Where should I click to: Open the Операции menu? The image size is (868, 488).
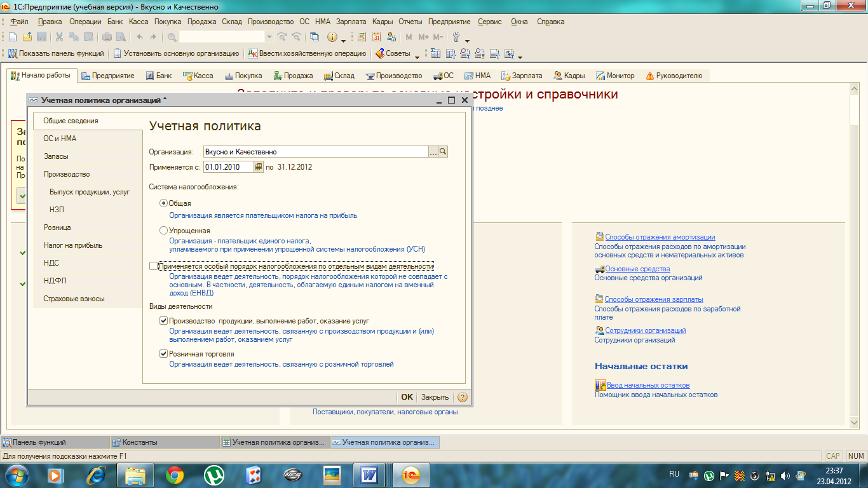[x=86, y=22]
